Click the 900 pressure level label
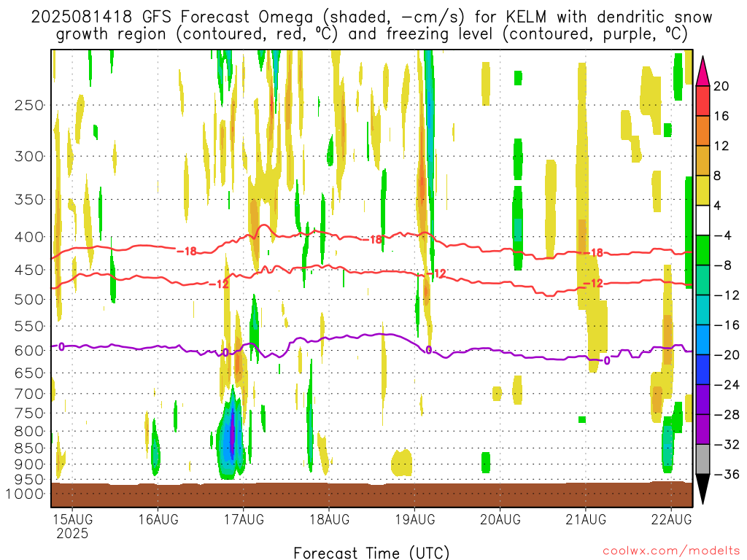This screenshot has height=560, width=747. (29, 464)
